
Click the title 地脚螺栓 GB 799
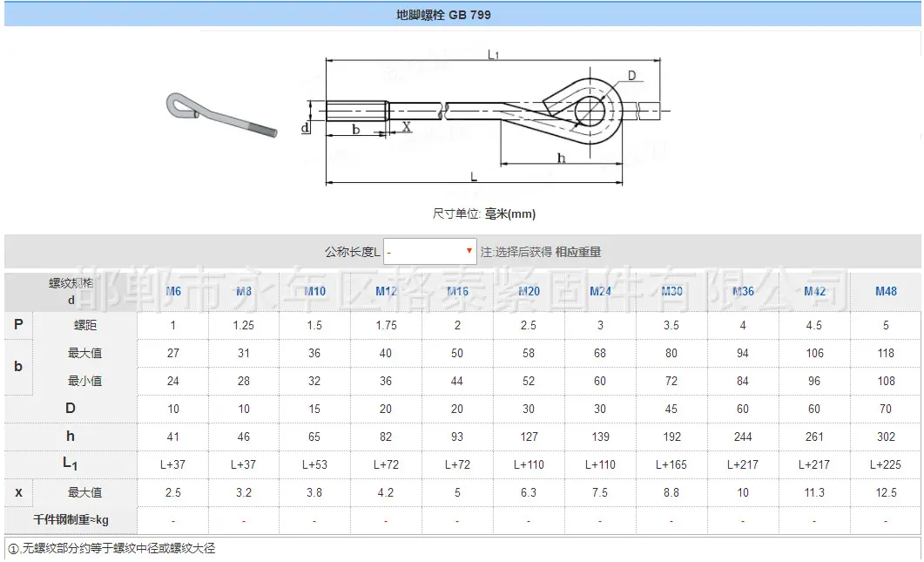[x=443, y=15]
